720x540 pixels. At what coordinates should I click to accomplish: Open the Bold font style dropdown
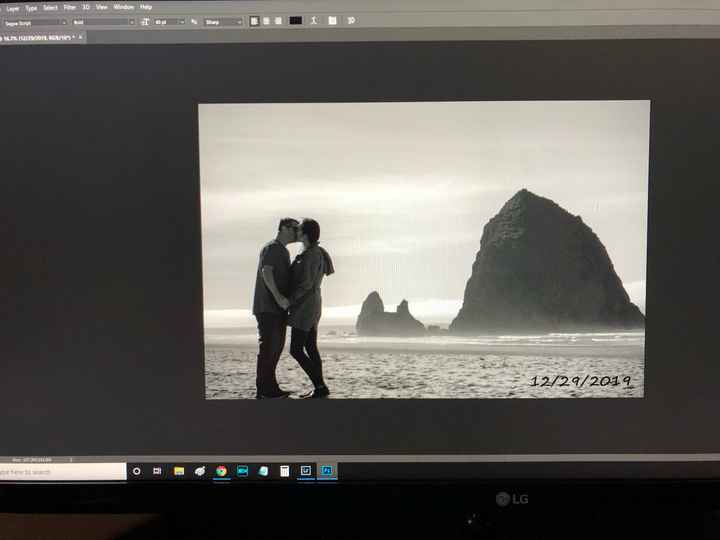click(104, 22)
